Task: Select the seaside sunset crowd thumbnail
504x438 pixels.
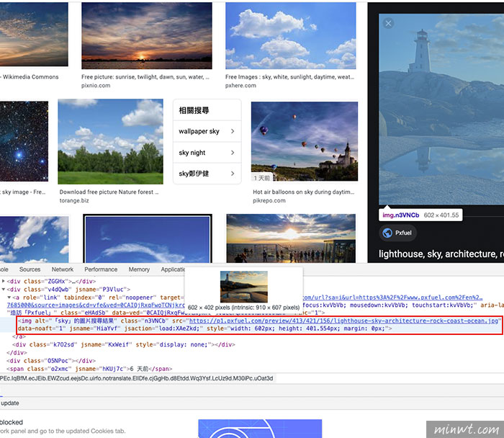Action: click(291, 238)
